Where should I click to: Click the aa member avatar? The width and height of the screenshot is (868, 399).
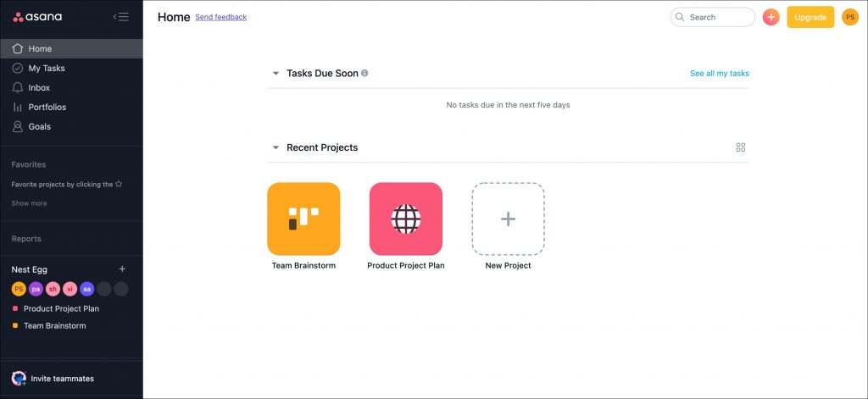(x=87, y=289)
